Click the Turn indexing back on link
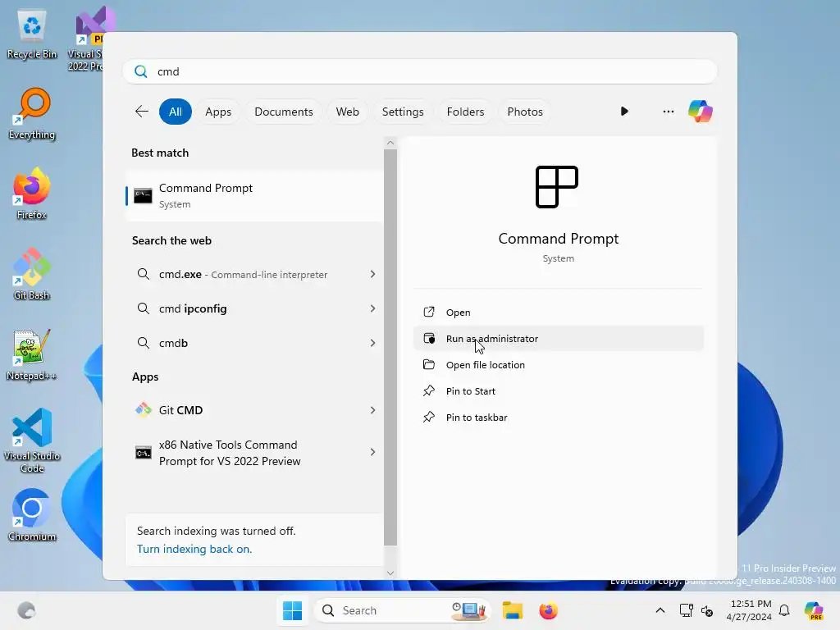The image size is (840, 630). [x=194, y=549]
